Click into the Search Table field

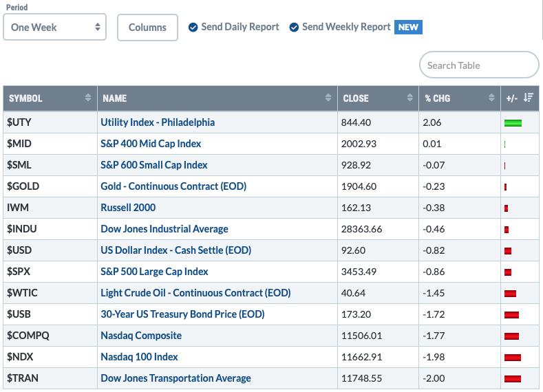[x=479, y=65]
